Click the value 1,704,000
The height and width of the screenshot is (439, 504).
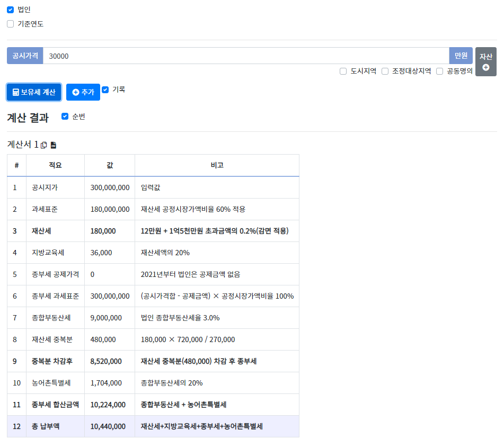coord(106,383)
